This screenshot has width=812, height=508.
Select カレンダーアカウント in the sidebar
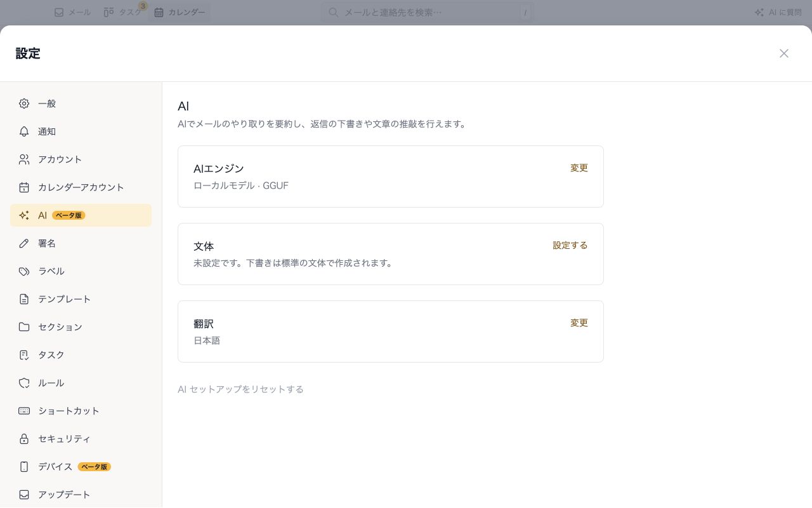(81, 187)
